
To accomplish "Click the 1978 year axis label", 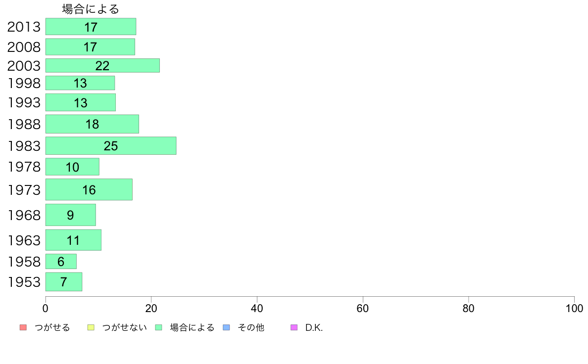I will click(24, 167).
